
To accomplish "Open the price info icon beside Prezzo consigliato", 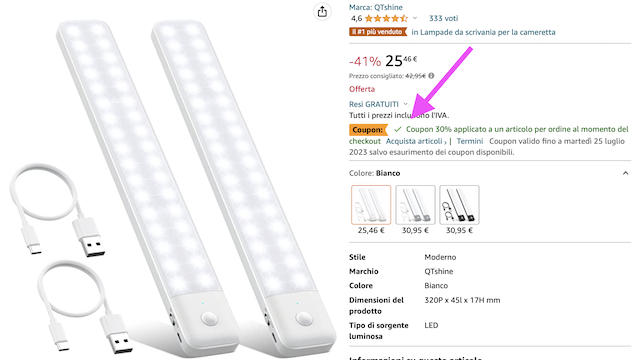I will (431, 76).
